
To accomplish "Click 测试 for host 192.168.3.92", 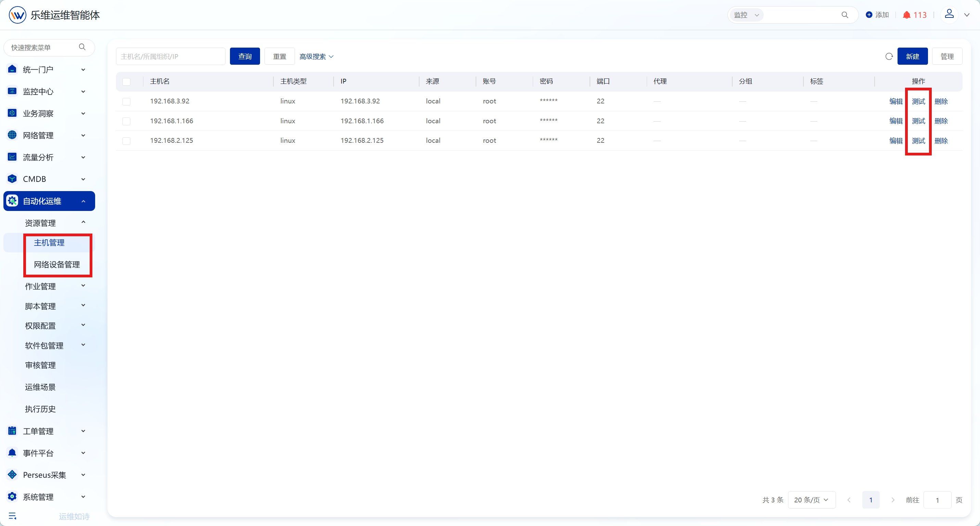I will click(918, 101).
